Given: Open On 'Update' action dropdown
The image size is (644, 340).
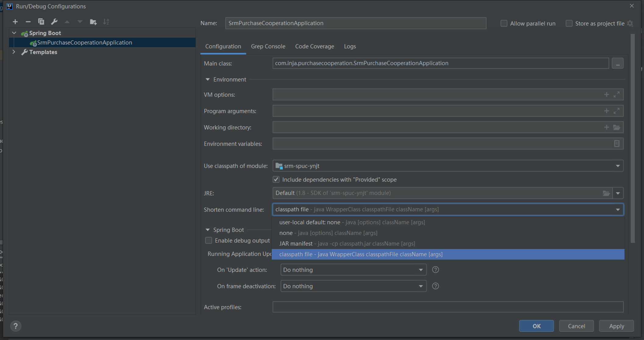Looking at the screenshot, I should 353,270.
